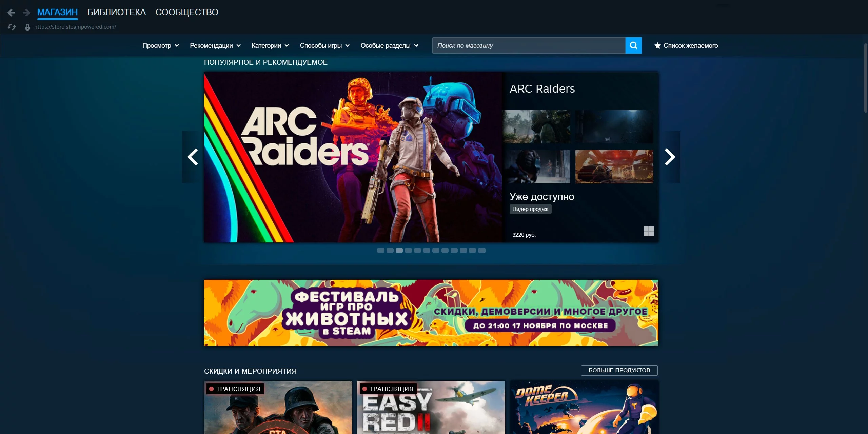This screenshot has height=434, width=868.
Task: Switch to the БИБЛИОТЕКА tab
Action: [x=117, y=12]
